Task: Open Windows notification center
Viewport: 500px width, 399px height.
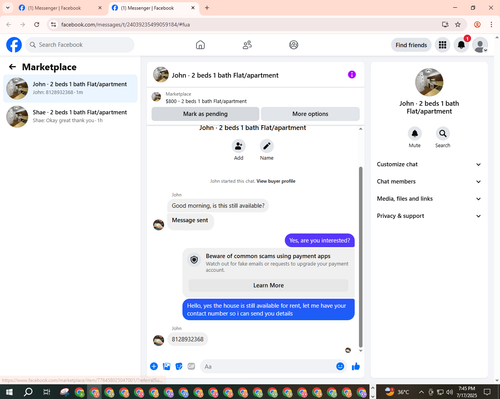Action: [x=487, y=392]
